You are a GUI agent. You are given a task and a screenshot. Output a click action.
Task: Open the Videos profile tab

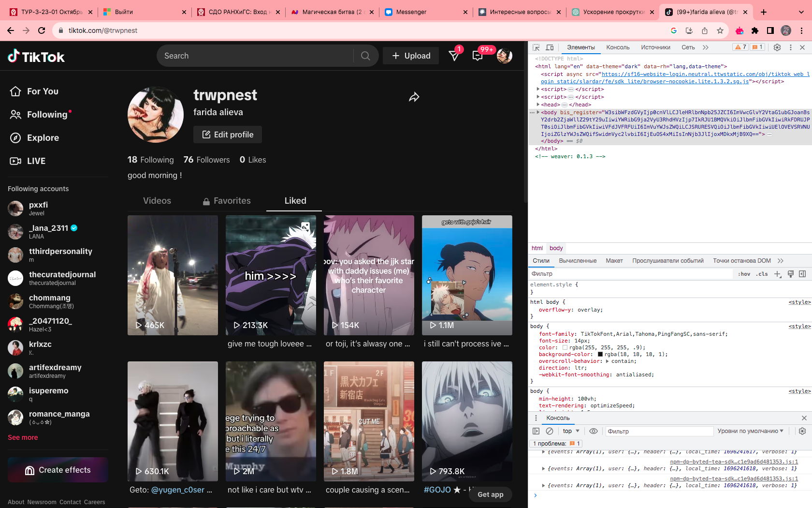tap(157, 201)
